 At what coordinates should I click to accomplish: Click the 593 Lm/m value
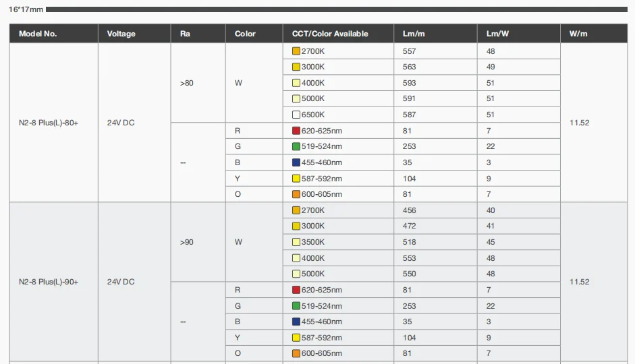[x=409, y=83]
